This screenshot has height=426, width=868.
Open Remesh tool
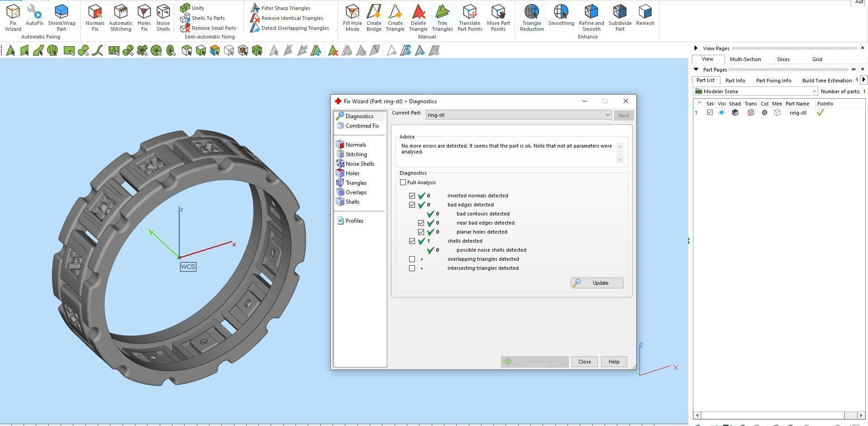(645, 15)
